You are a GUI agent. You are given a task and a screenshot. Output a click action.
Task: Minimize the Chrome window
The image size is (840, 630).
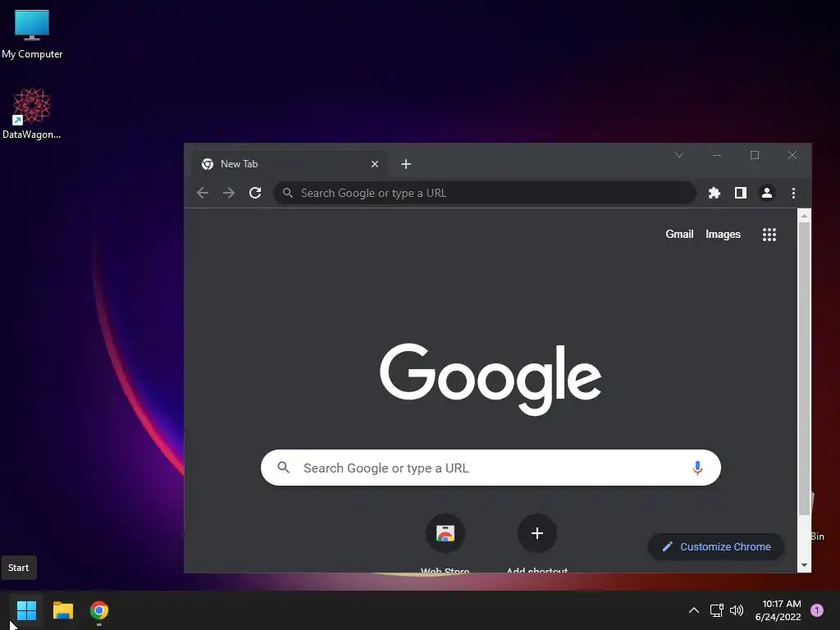(717, 155)
